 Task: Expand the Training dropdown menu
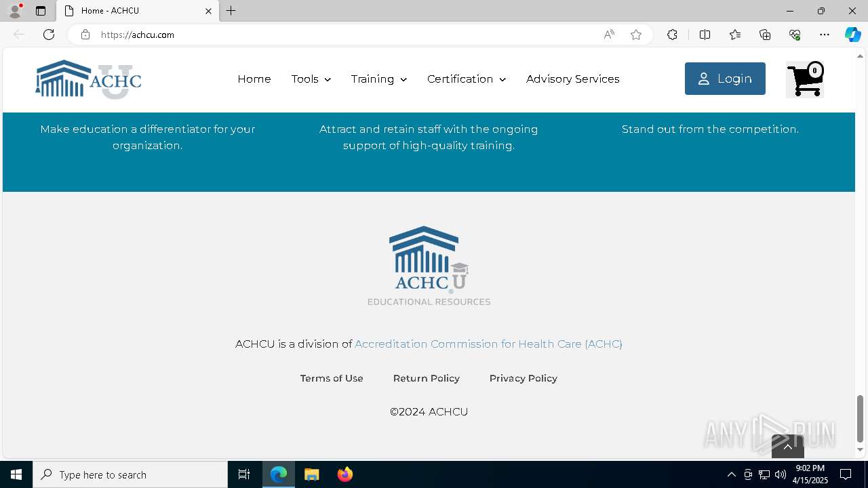point(379,79)
